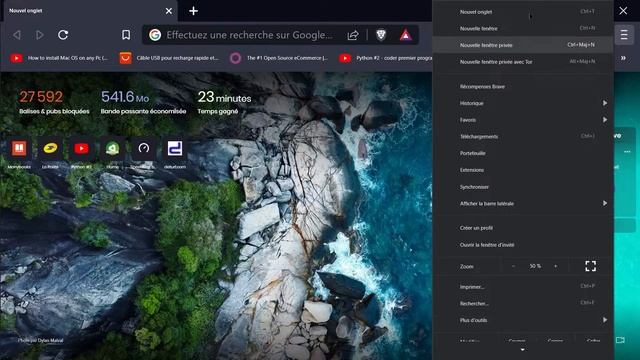Click the 27 592 blocked trackers stat
The image size is (640, 360).
(54, 102)
